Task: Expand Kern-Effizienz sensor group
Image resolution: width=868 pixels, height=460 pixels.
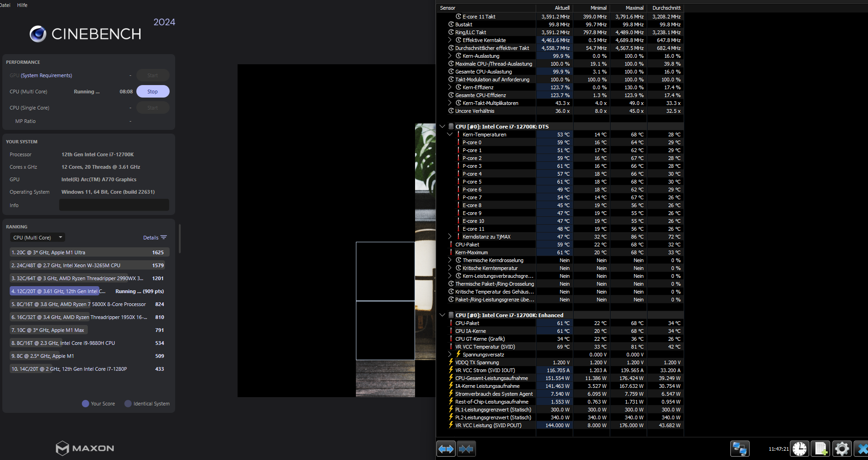Action: (450, 87)
